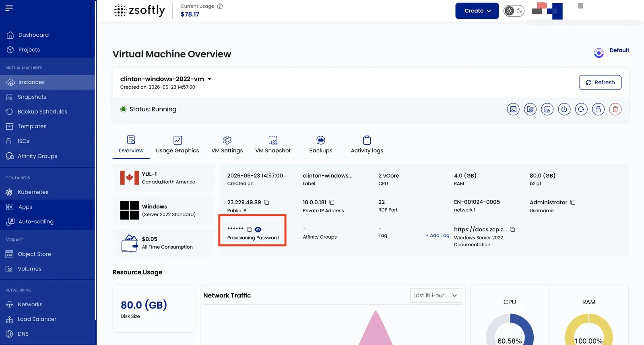Copy the Administrator username
Viewport: 644px width, 345px height.
coord(573,202)
